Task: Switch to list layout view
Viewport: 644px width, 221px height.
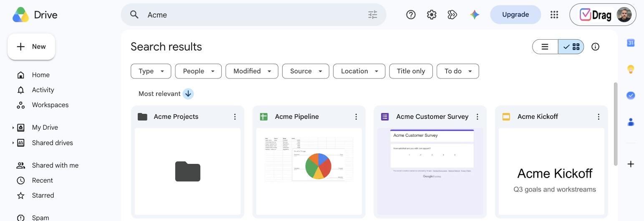Action: [x=545, y=47]
